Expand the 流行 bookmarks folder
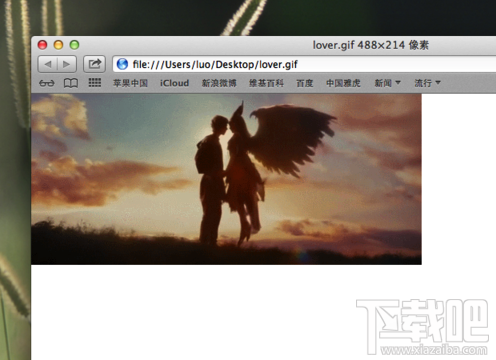The width and height of the screenshot is (496, 360). (x=427, y=83)
